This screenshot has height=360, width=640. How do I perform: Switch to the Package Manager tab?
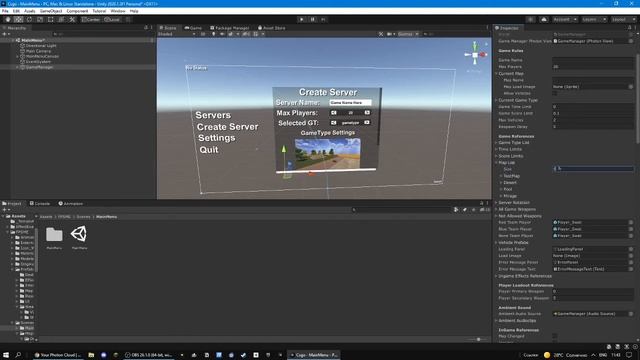229,28
